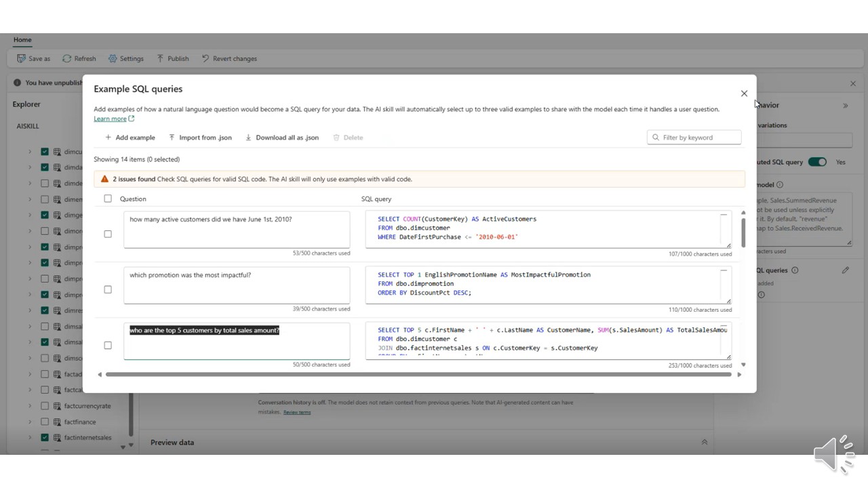
Task: Click Import from .json
Action: tap(200, 138)
